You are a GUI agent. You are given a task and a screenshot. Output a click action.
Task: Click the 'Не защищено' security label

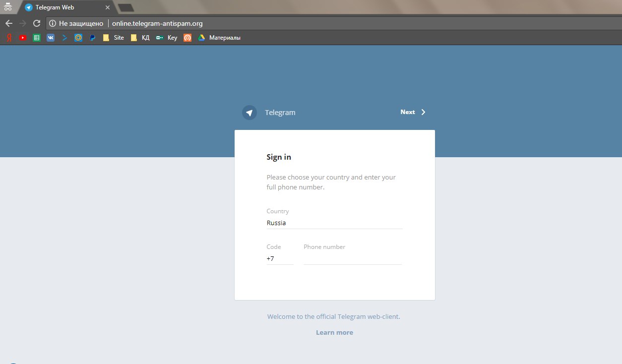click(81, 23)
